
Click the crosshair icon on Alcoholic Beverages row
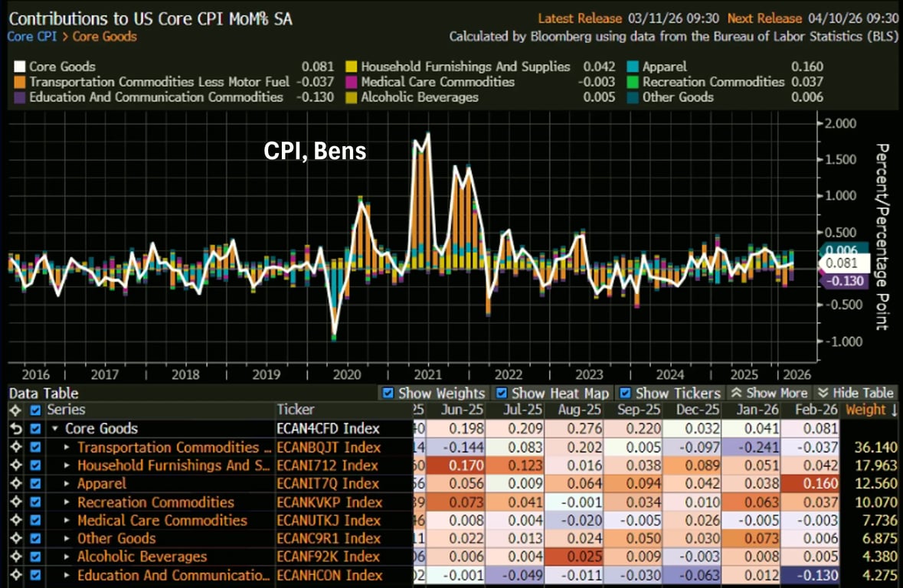tap(14, 557)
